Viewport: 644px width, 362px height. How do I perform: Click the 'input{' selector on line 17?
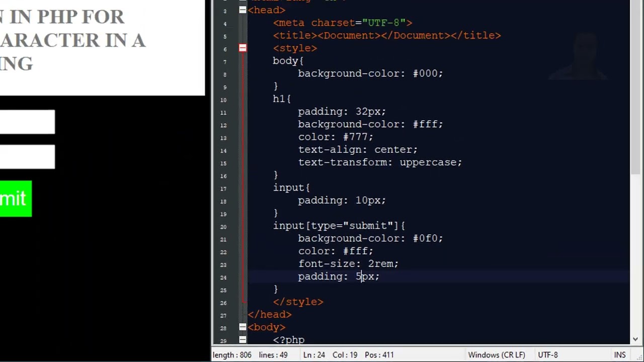coord(291,188)
